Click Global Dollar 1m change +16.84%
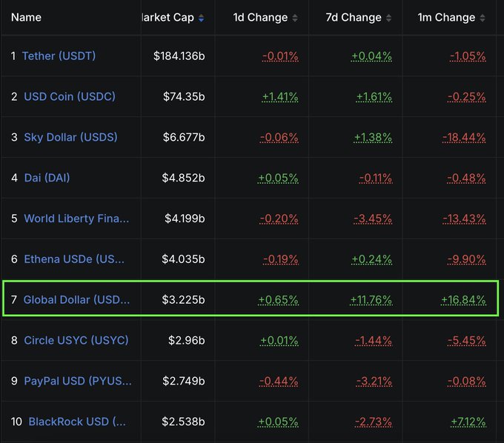Image resolution: width=504 pixels, height=443 pixels. (463, 300)
